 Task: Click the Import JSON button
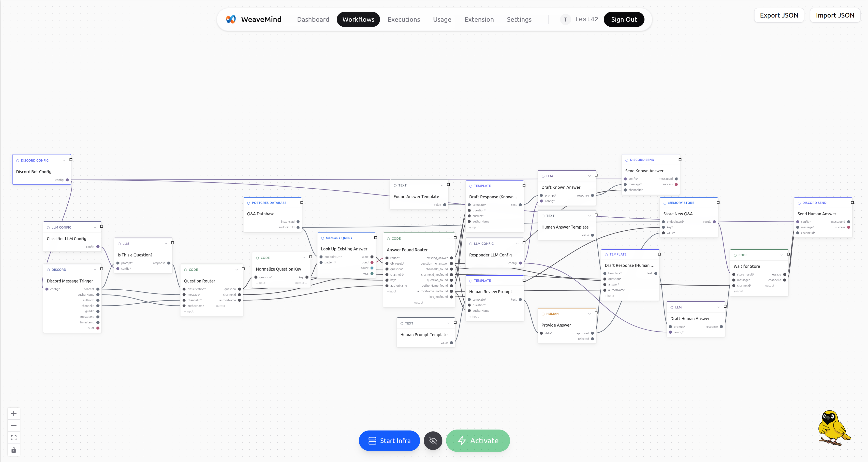835,15
